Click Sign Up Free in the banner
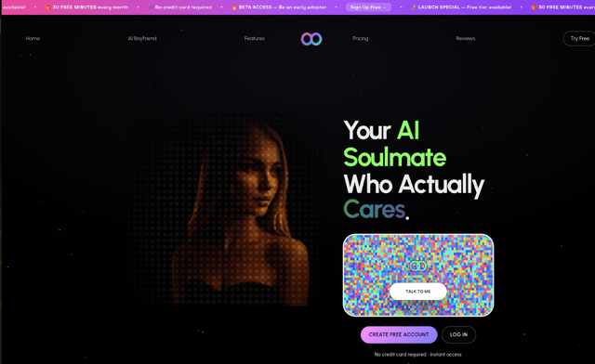The width and height of the screenshot is (595, 364). click(x=368, y=7)
